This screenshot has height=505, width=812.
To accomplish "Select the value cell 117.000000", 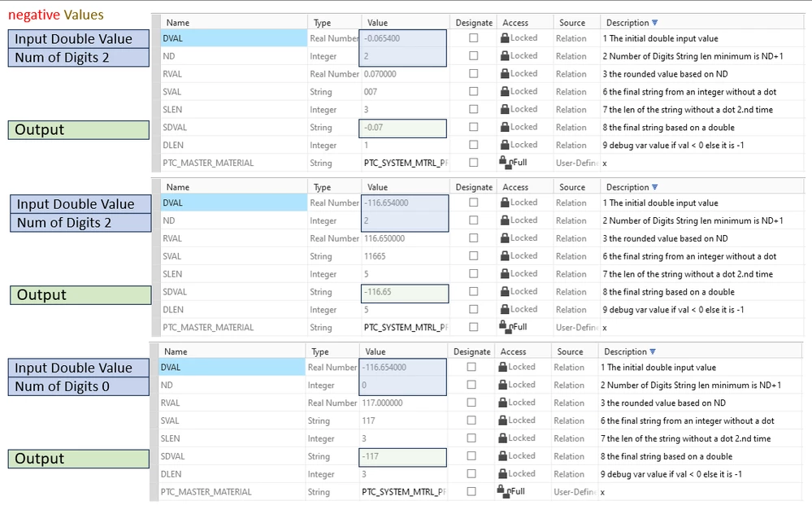I will (x=402, y=403).
